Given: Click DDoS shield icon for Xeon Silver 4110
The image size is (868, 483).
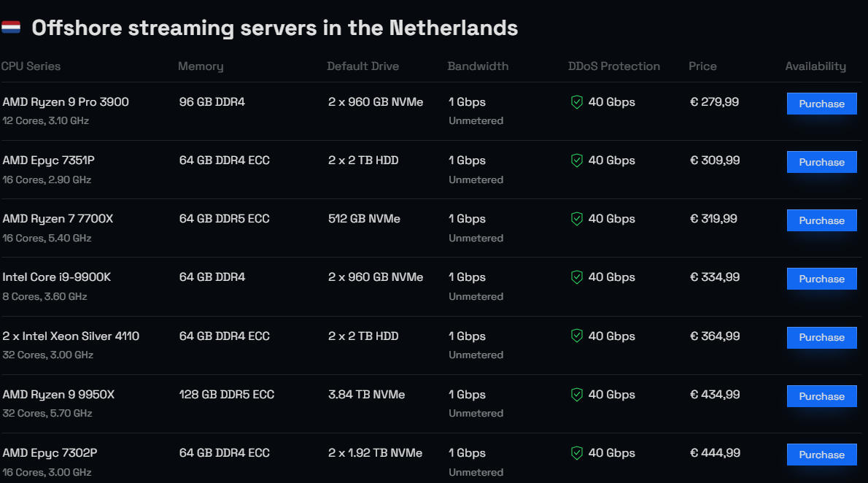Looking at the screenshot, I should [x=577, y=336].
